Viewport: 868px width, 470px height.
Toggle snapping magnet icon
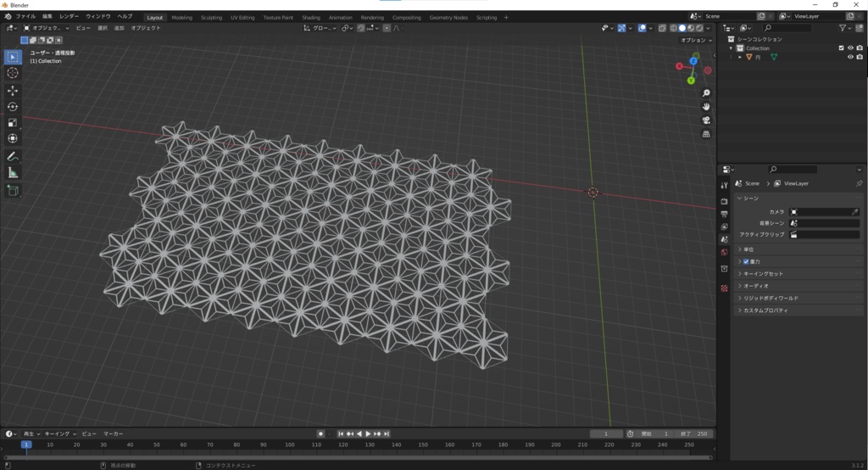click(x=361, y=28)
